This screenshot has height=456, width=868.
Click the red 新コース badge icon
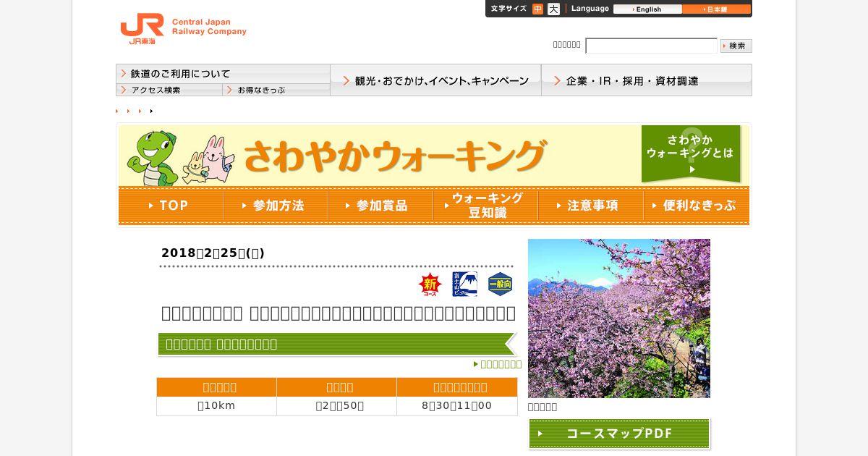tap(430, 284)
